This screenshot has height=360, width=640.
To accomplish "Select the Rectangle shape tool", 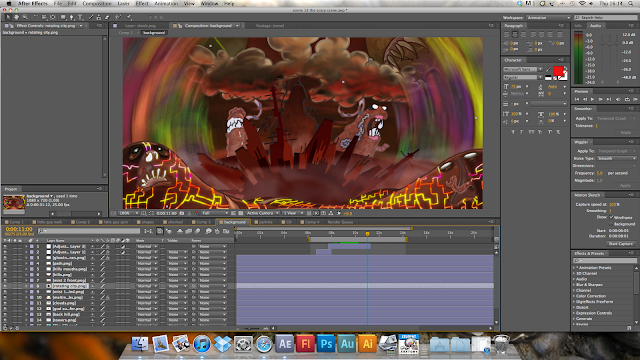I will click(x=63, y=17).
